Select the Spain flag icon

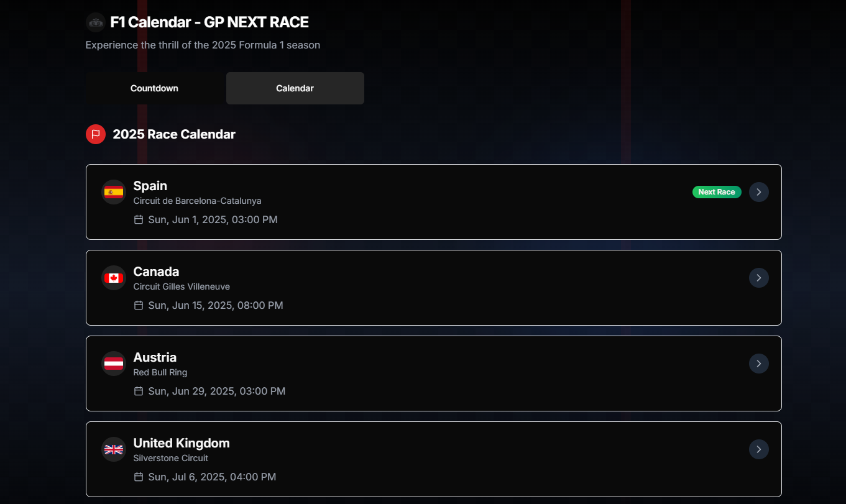click(114, 192)
